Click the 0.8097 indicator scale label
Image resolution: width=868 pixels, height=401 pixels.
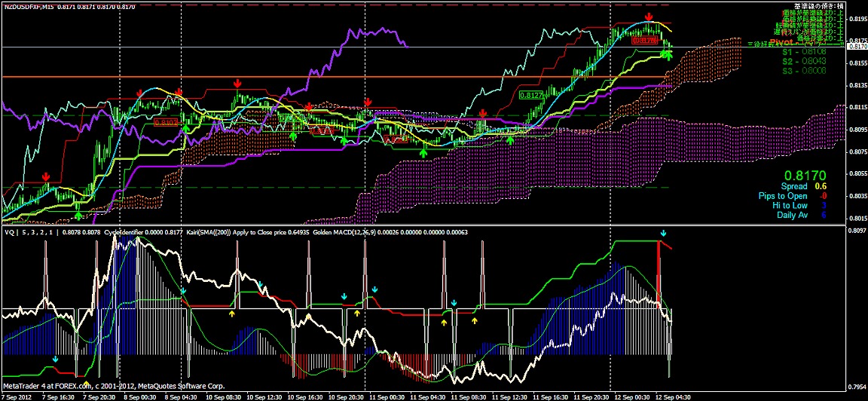point(857,231)
